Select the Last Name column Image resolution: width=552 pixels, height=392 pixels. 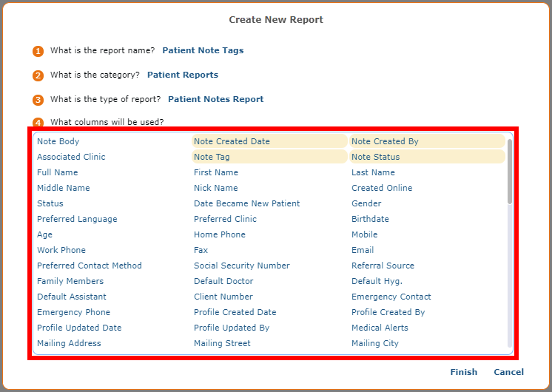[x=373, y=172]
